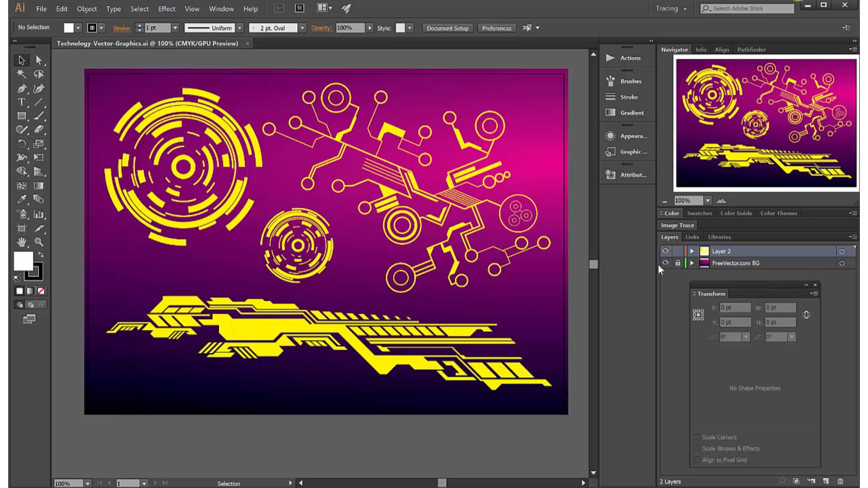Open the Select menu
Viewport: 868px width, 488px height.
coord(139,9)
